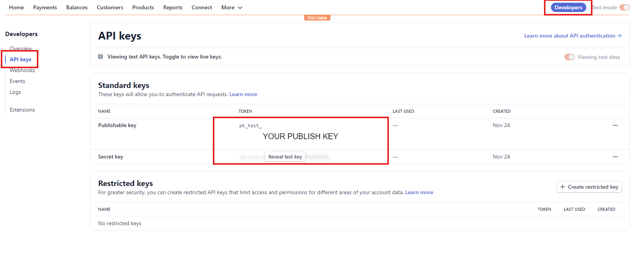This screenshot has height=255, width=644.
Task: Open the Reports section
Action: 173,7
